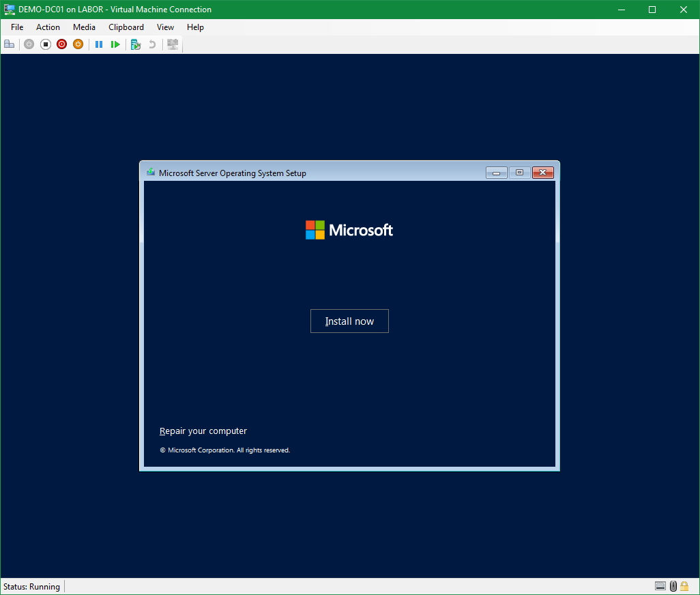
Task: Click the padlock icon in status bar
Action: coord(684,586)
